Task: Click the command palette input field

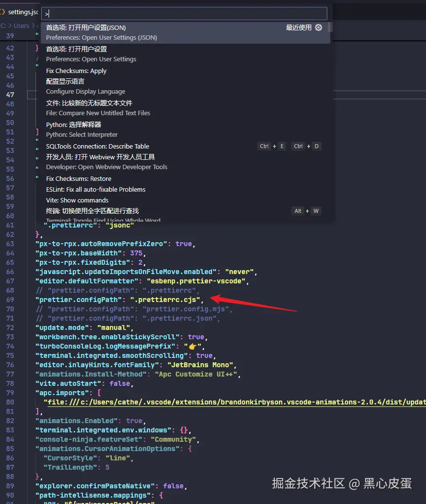Action: click(x=184, y=14)
